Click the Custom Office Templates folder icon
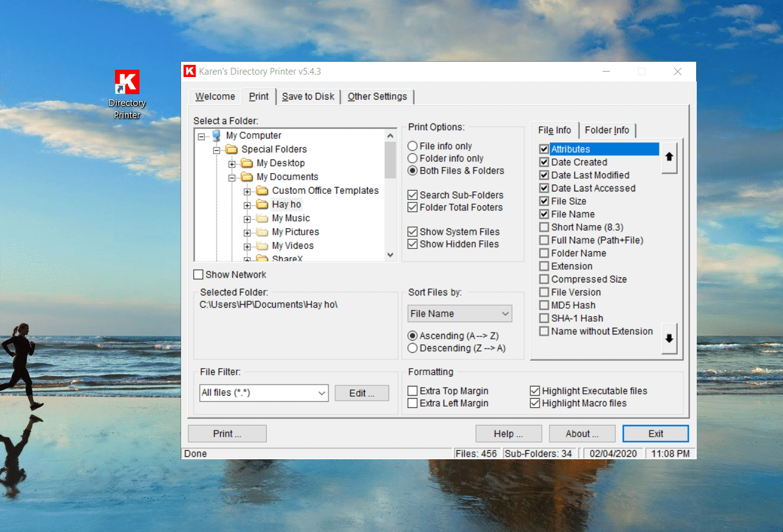Screen dimensions: 783x532 click(262, 191)
